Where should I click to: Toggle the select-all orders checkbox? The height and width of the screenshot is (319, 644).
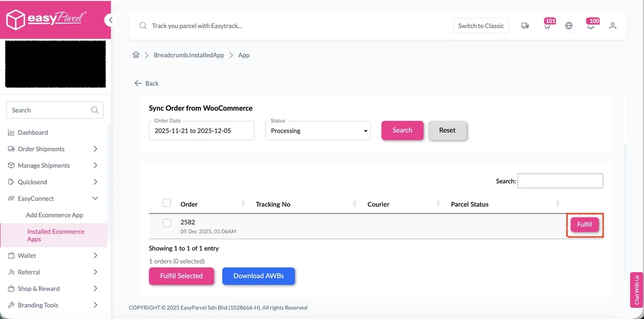pyautogui.click(x=167, y=202)
